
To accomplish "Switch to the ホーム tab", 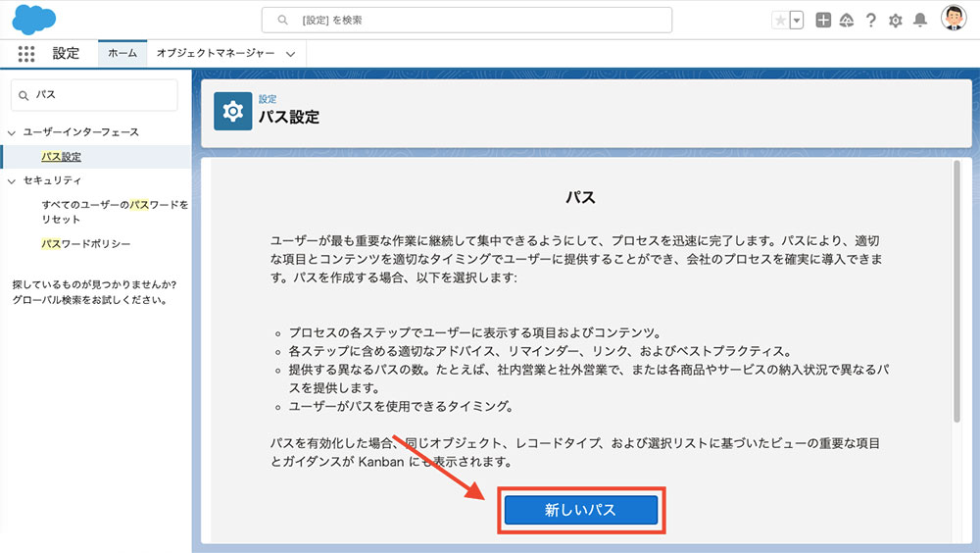I will [122, 53].
